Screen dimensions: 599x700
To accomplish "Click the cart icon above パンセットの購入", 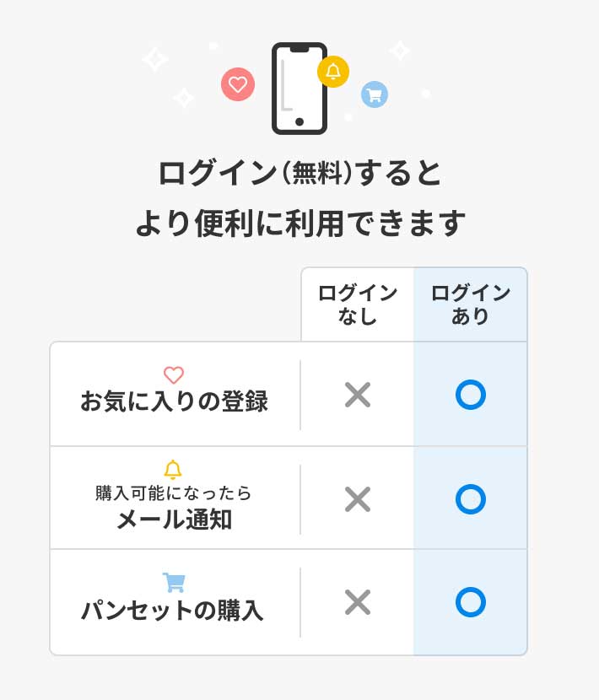I will (174, 582).
